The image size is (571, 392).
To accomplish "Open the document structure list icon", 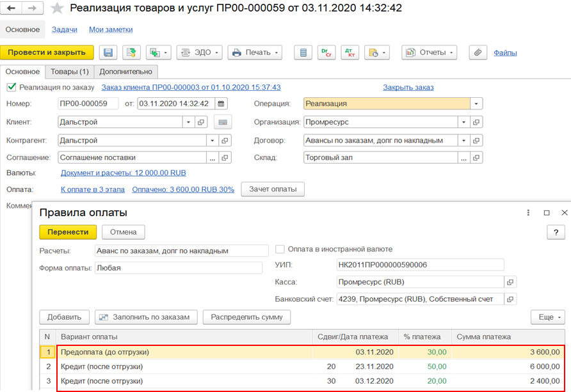I will 303,52.
